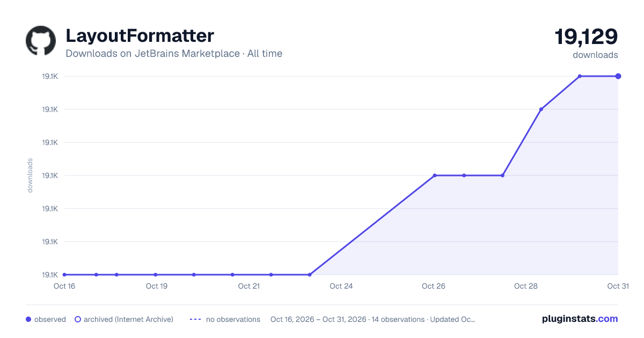The image size is (644, 338).
Task: Click the 'downloads' label under 19,129
Action: (595, 55)
